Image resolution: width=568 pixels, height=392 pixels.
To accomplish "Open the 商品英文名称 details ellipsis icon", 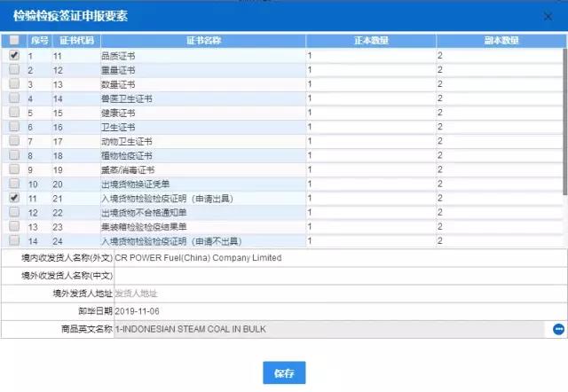I will click(x=558, y=329).
